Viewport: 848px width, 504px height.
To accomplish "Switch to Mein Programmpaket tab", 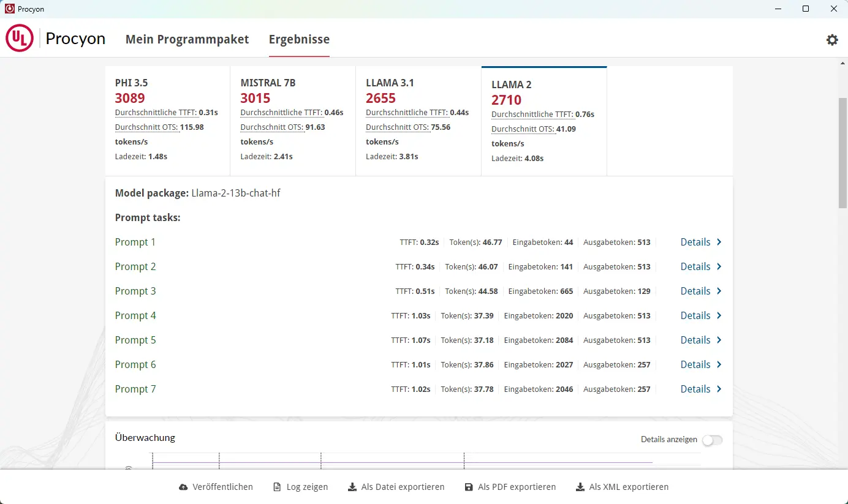I will [x=187, y=39].
